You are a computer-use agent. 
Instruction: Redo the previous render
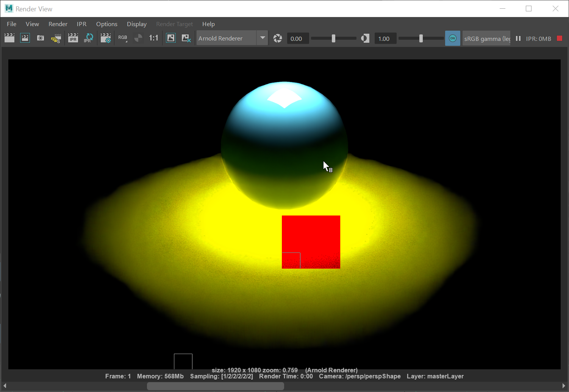[x=25, y=38]
